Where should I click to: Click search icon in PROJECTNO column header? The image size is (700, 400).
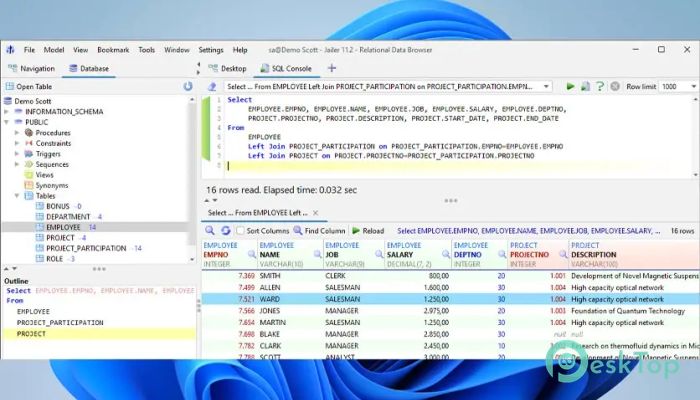pyautogui.click(x=563, y=254)
